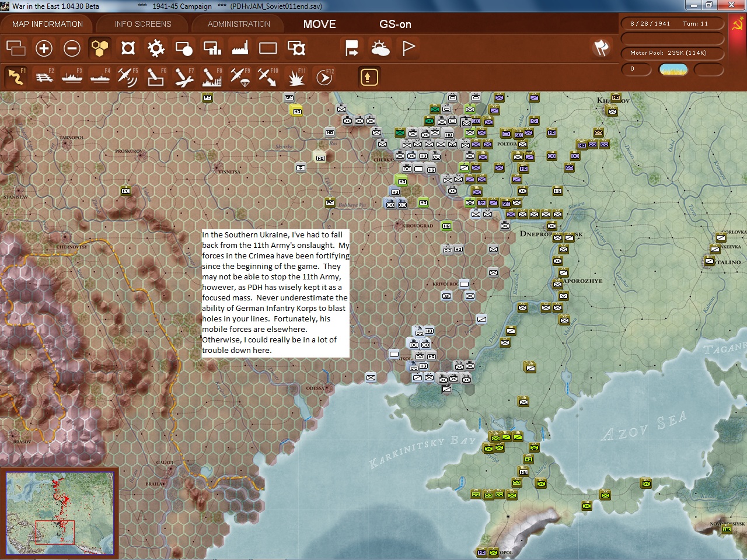Image resolution: width=747 pixels, height=560 pixels.
Task: Toggle the fortification levels gear icon
Action: [156, 48]
